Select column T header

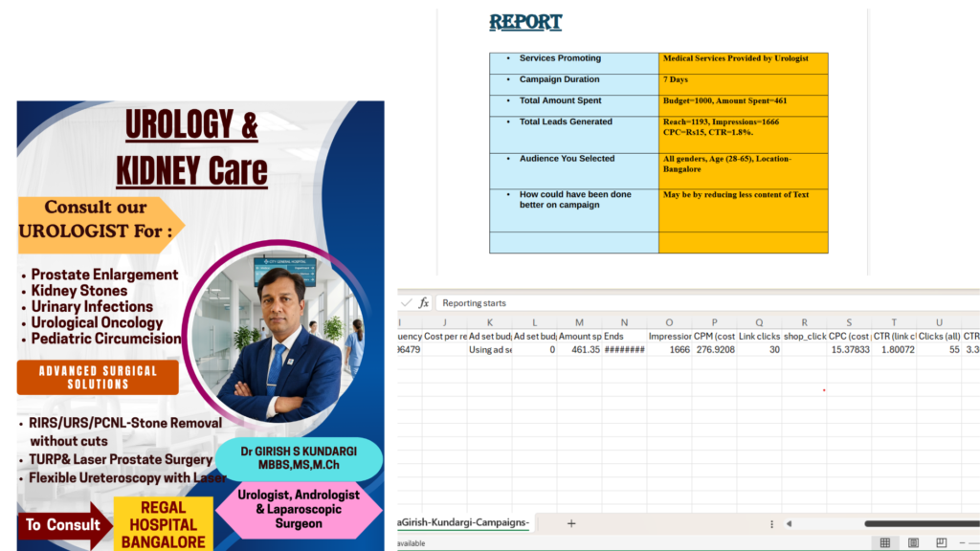895,322
